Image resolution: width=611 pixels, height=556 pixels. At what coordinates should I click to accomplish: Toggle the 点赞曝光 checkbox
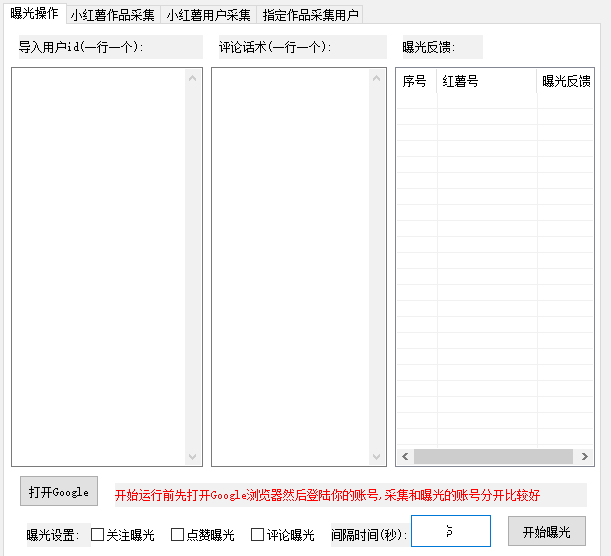pos(178,535)
